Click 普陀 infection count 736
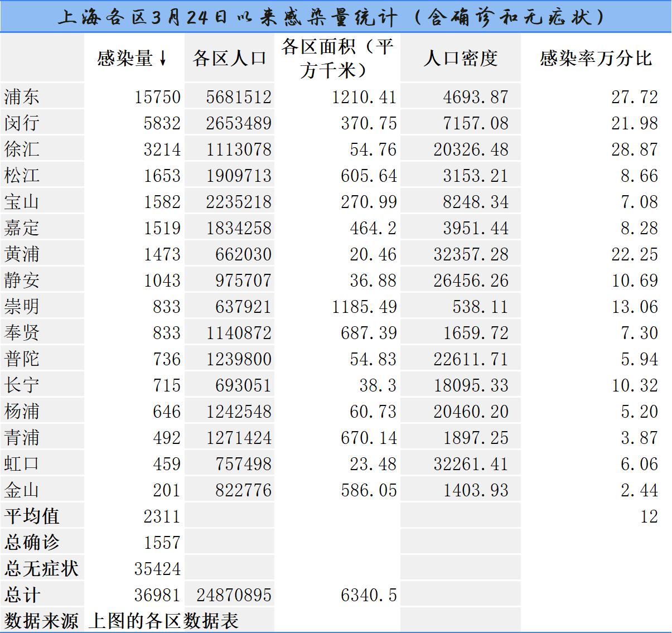This screenshot has width=672, height=633. (x=167, y=359)
